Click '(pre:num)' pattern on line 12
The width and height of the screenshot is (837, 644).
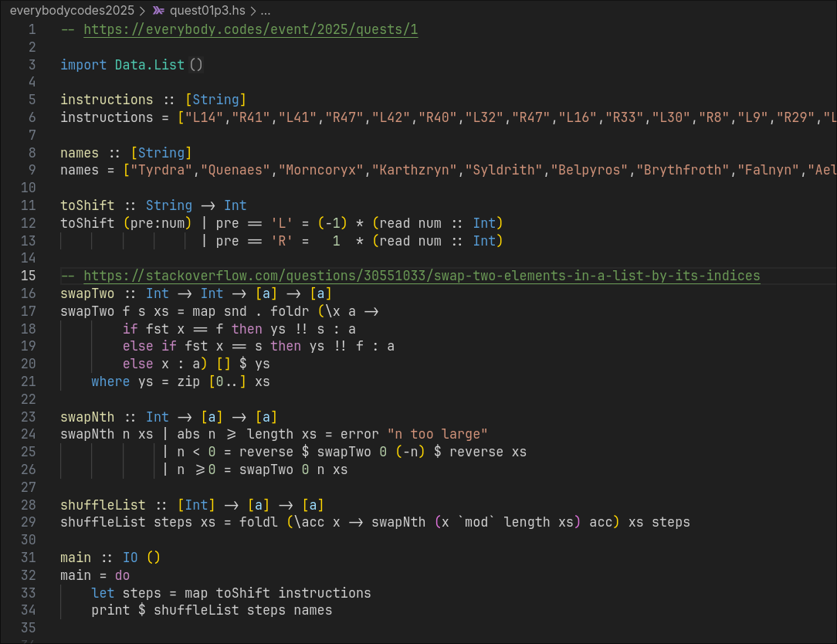[158, 223]
